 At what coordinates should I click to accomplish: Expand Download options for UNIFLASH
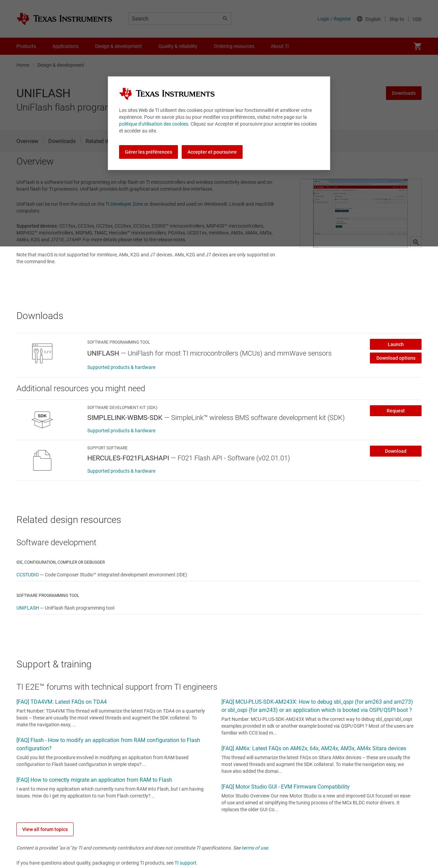pos(396,358)
